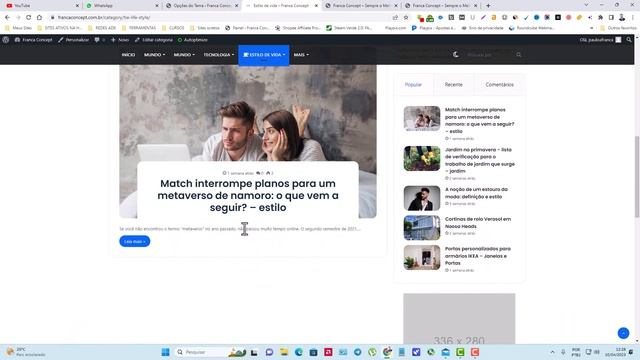Show hidden system tray icons
Screen dimensions: 640x360
point(552,352)
